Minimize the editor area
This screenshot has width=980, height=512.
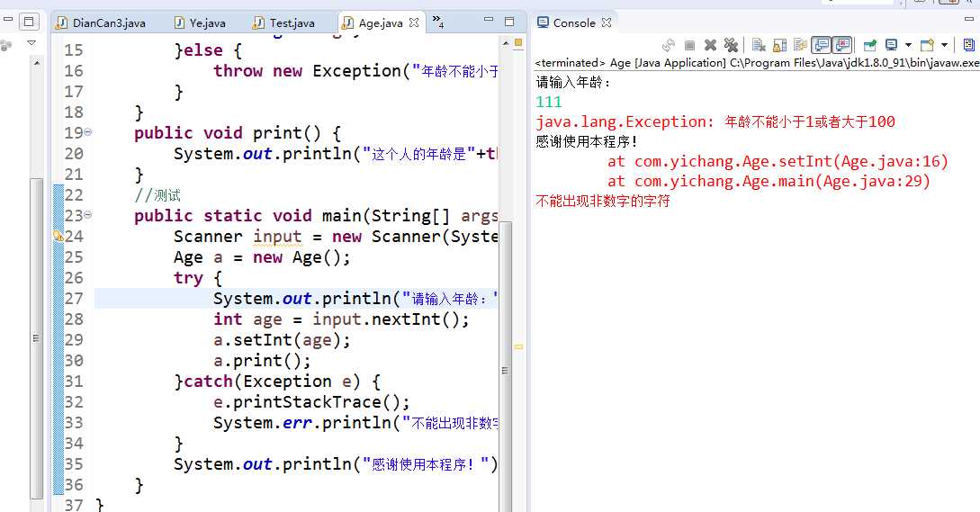[x=489, y=21]
